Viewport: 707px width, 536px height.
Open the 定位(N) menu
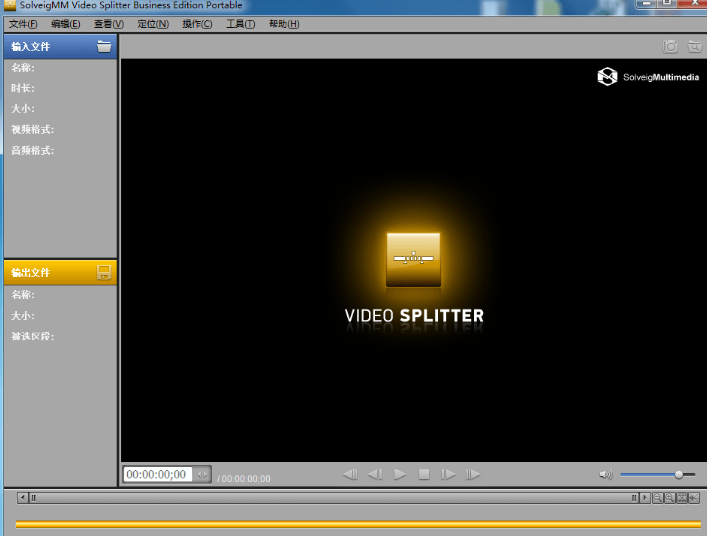153,24
